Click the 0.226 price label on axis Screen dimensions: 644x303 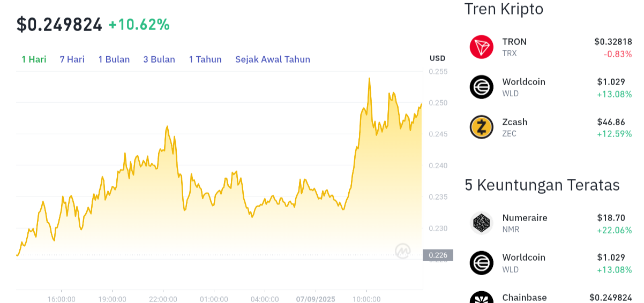[438, 255]
